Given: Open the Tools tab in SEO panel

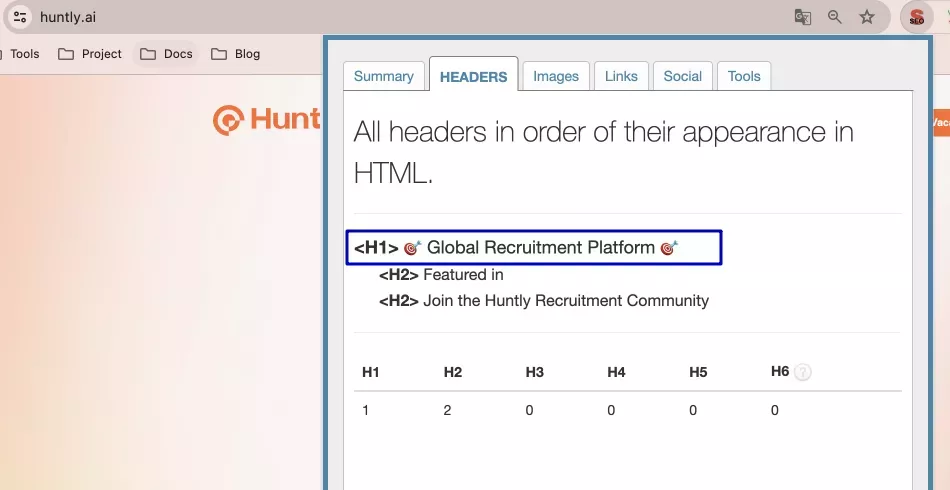Looking at the screenshot, I should (x=744, y=76).
